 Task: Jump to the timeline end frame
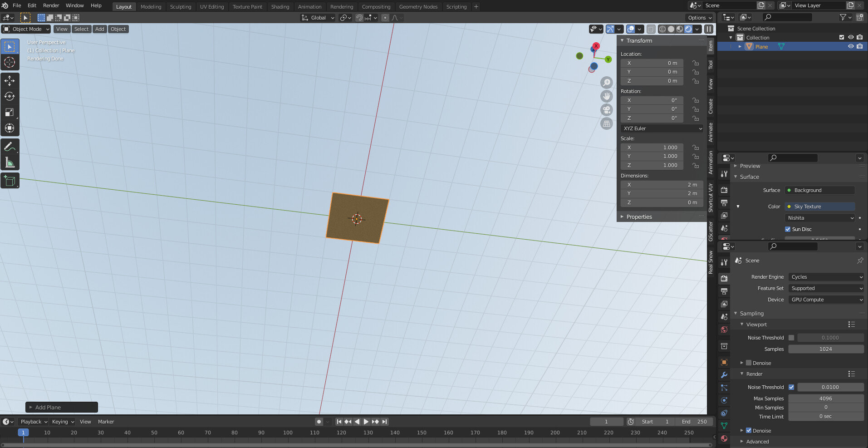click(x=384, y=422)
